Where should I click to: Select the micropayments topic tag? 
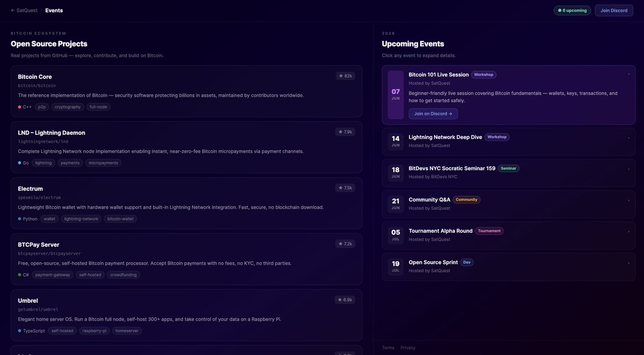(x=104, y=163)
